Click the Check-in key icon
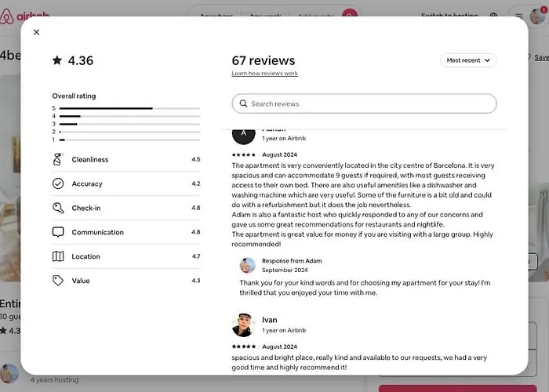The image size is (549, 392). click(58, 208)
